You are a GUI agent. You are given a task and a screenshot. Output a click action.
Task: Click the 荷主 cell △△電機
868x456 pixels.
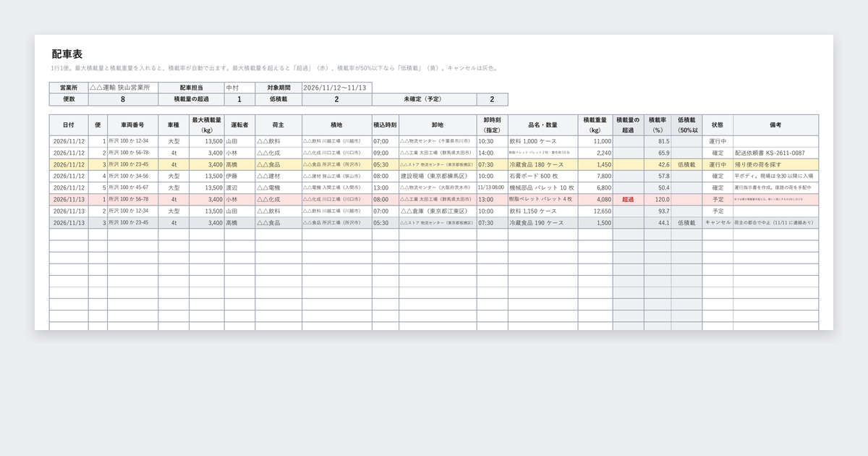[x=278, y=188]
